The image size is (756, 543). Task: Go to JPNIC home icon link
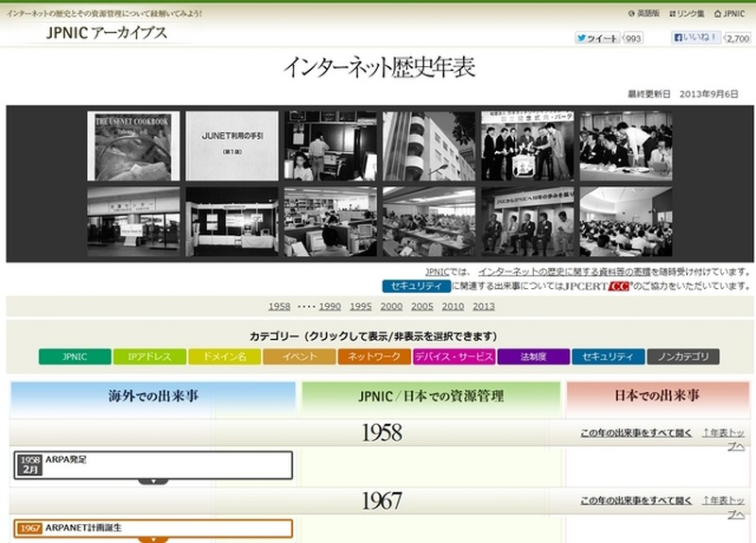point(729,14)
